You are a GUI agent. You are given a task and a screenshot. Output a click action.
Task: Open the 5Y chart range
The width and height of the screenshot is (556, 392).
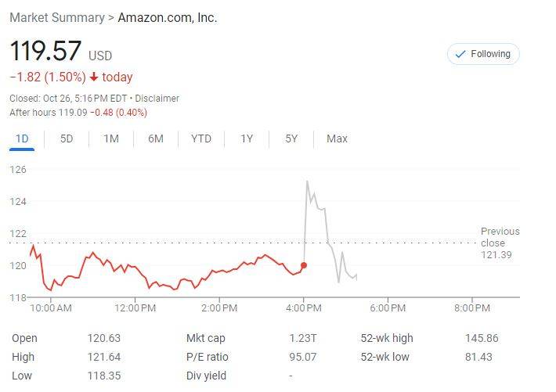(291, 138)
